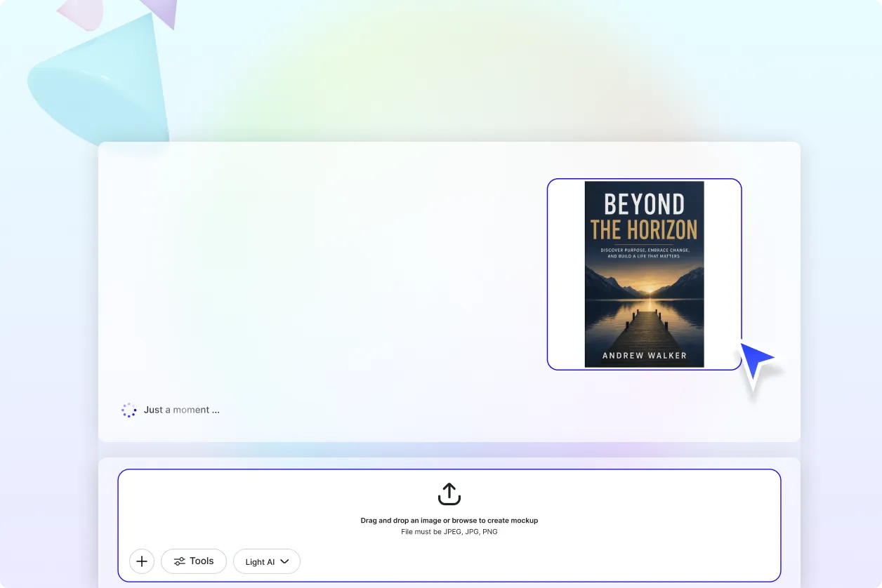Expand the Light AI dropdown
The width and height of the screenshot is (882, 588).
coord(267,561)
